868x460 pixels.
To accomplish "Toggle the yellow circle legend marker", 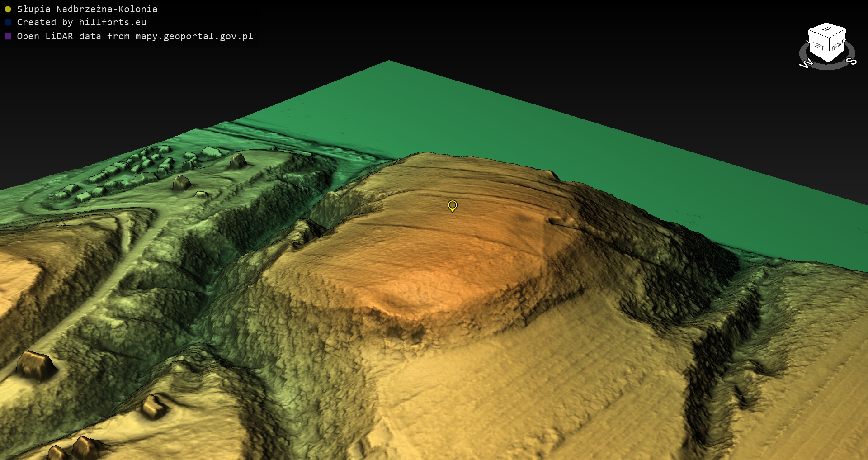I will tap(8, 9).
